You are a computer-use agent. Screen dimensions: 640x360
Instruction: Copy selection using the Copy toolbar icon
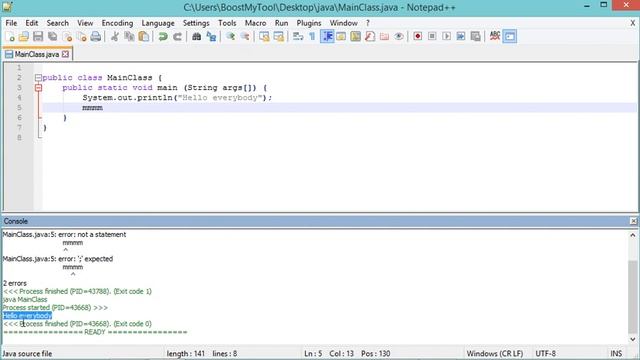click(x=129, y=37)
